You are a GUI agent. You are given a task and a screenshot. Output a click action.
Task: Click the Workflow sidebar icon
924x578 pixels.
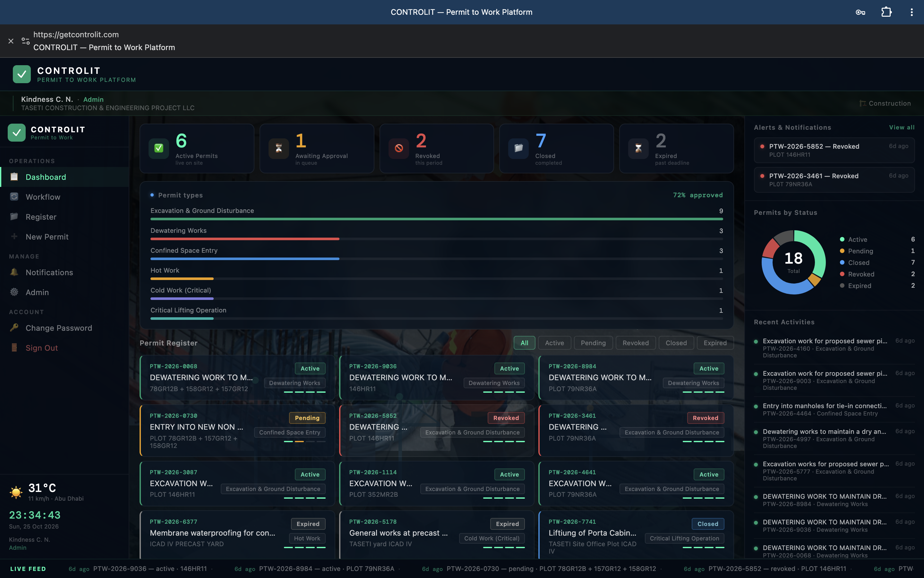click(x=14, y=197)
